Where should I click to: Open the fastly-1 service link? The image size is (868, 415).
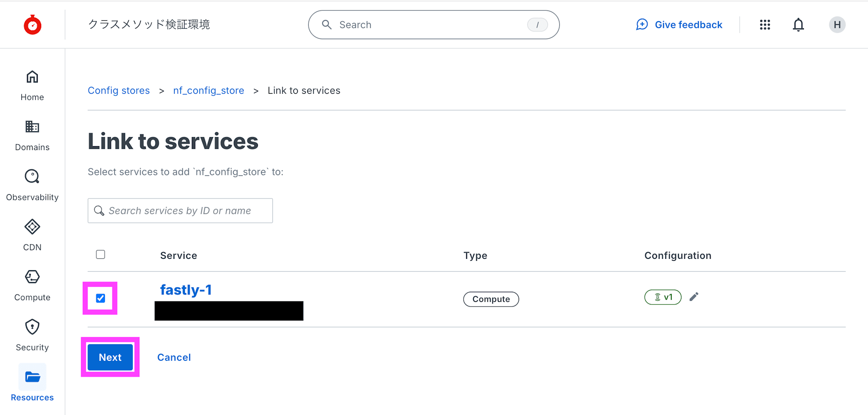pos(186,290)
